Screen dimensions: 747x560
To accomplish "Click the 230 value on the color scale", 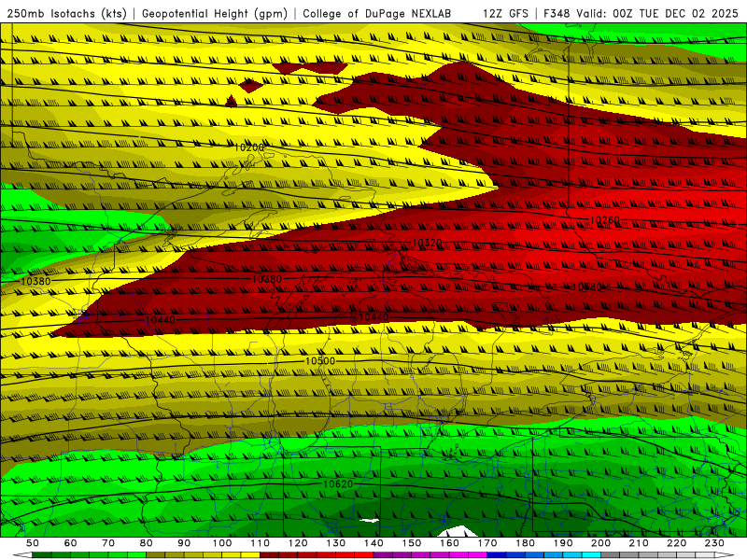I will pos(714,543).
